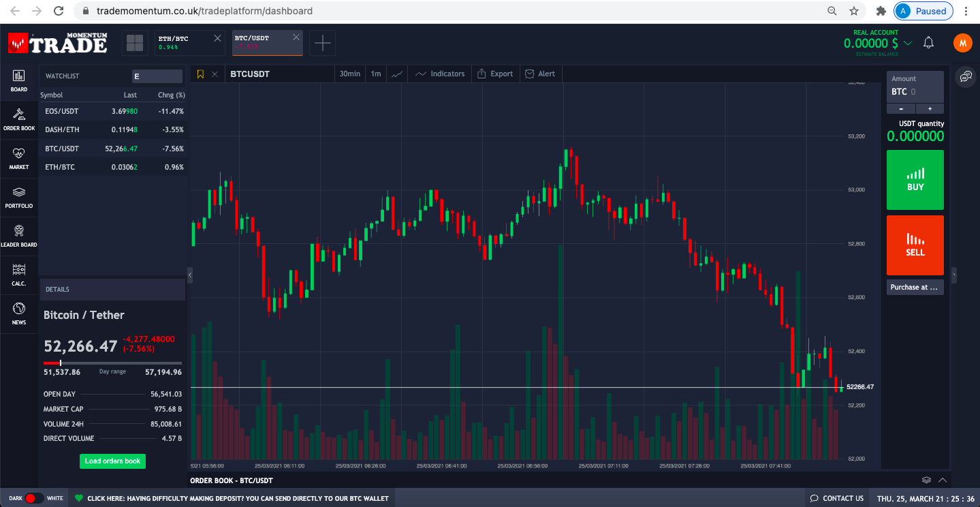The height and width of the screenshot is (507, 980).
Task: Open the browser three-dot menu
Action: pos(966,11)
